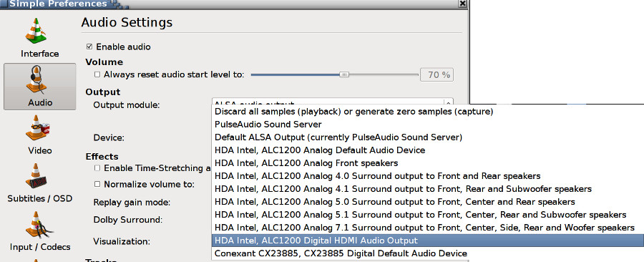The height and width of the screenshot is (262, 644).
Task: Choose ALC1200 Analog Front speakers
Action: (428, 163)
